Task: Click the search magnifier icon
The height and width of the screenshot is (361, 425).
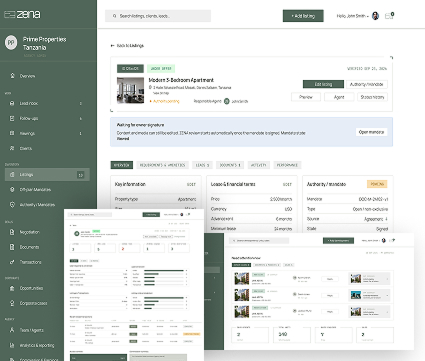Action: 114,16
